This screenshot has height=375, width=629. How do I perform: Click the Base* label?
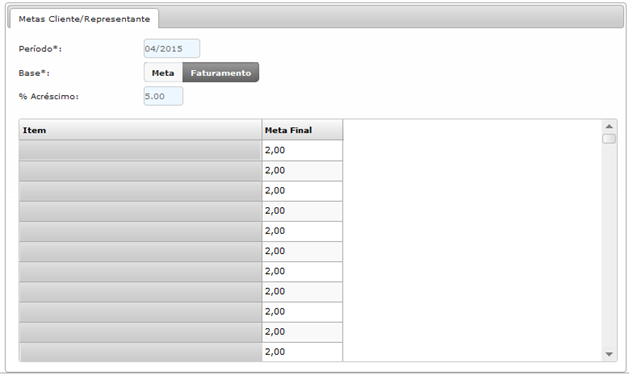click(34, 73)
